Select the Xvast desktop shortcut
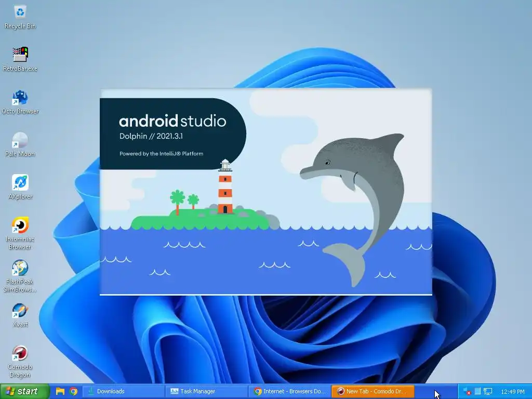 (x=20, y=315)
